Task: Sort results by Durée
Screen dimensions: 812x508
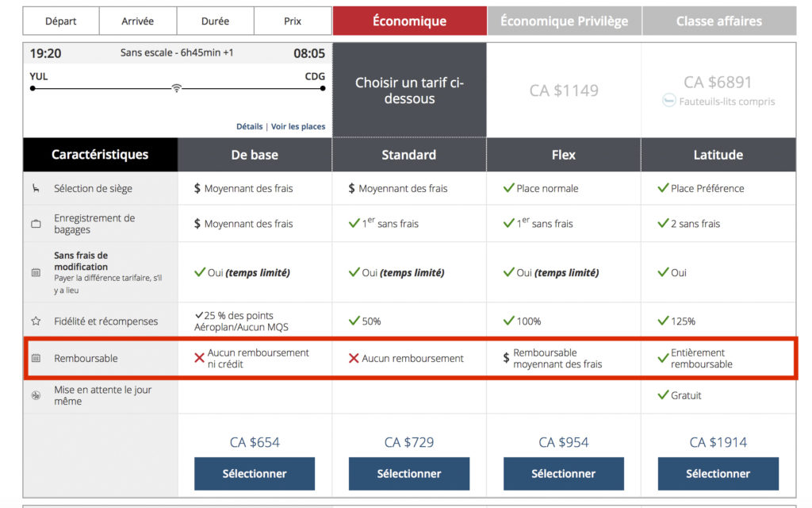Action: 215,21
